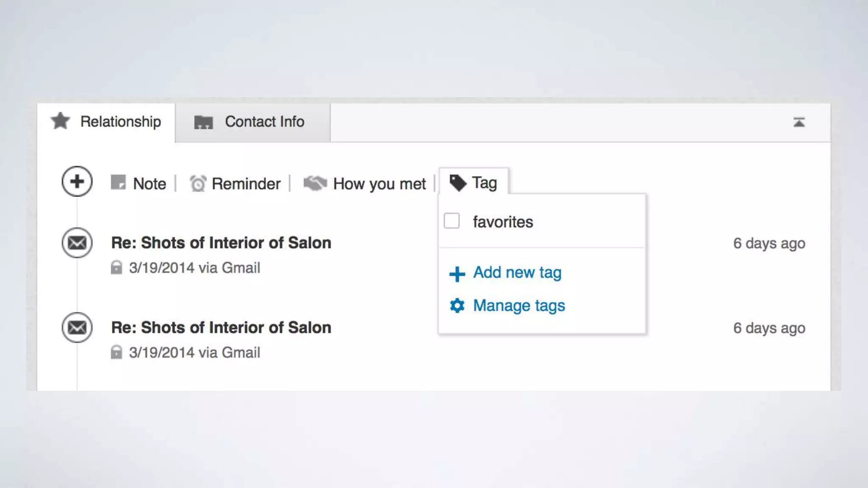
Task: Click the Add new tag link
Action: tap(517, 272)
